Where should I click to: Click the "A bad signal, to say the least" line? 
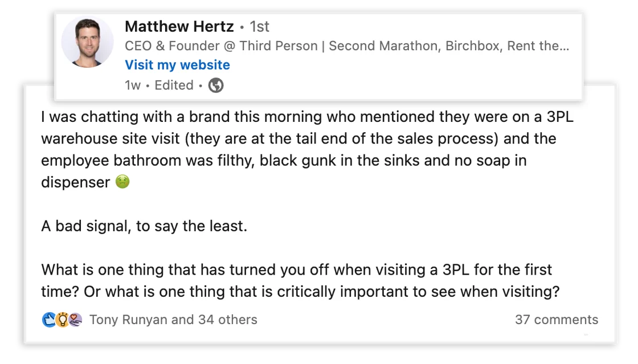click(x=144, y=226)
